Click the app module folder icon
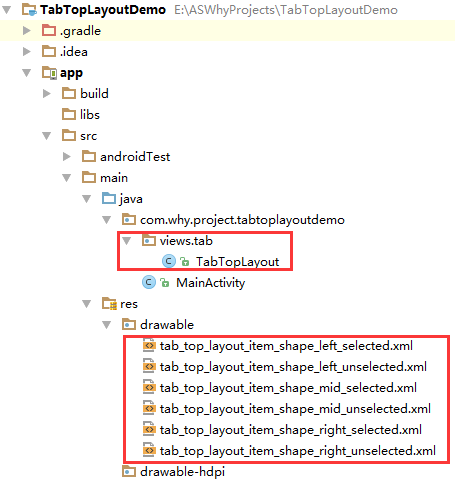This screenshot has width=455, height=479. [49, 73]
